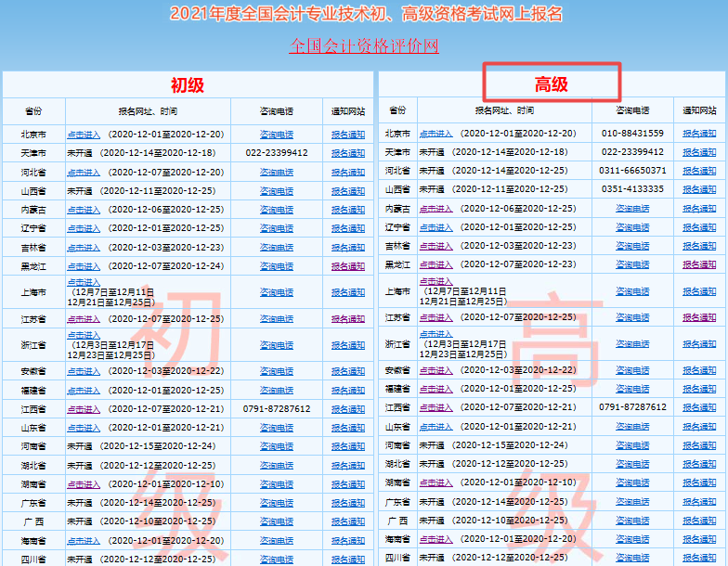Open 点击进入 for 北京市 in 初级 table

click(84, 135)
